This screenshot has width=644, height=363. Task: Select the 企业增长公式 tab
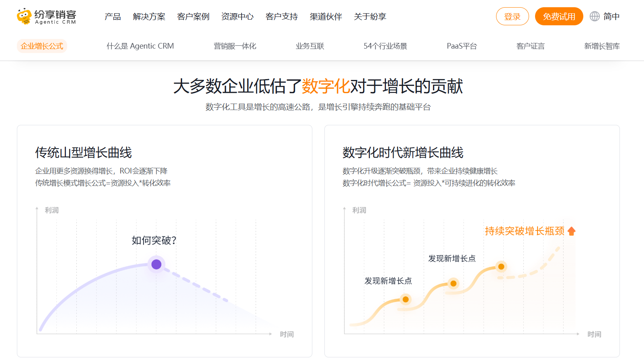42,46
